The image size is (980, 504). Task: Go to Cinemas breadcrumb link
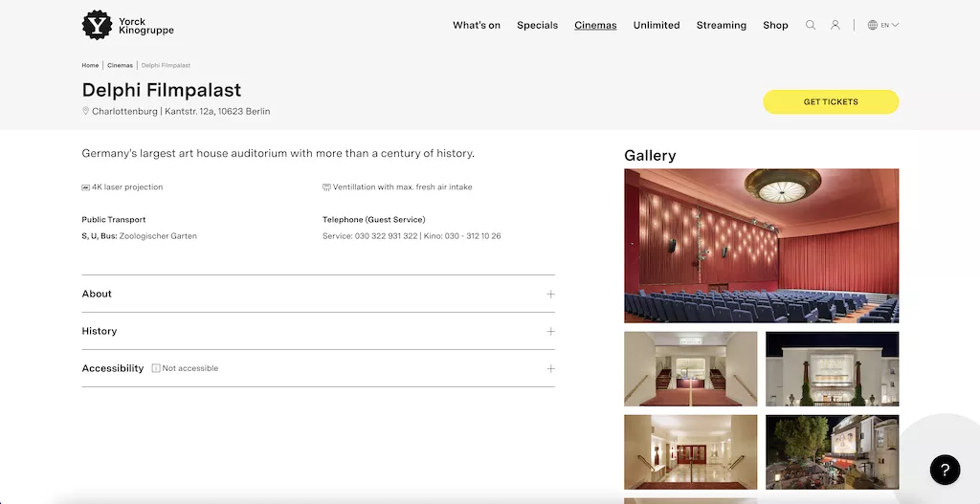(x=120, y=66)
